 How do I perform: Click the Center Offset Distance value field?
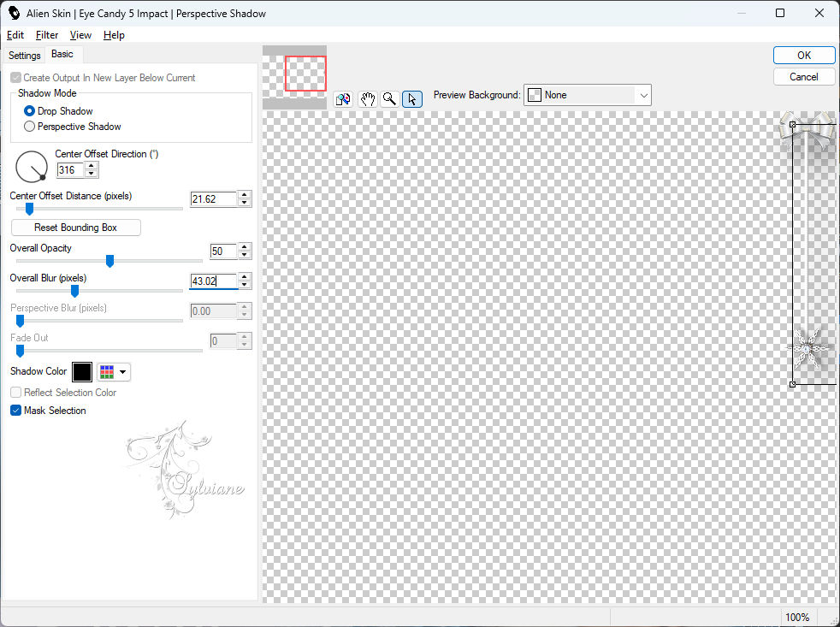point(214,198)
